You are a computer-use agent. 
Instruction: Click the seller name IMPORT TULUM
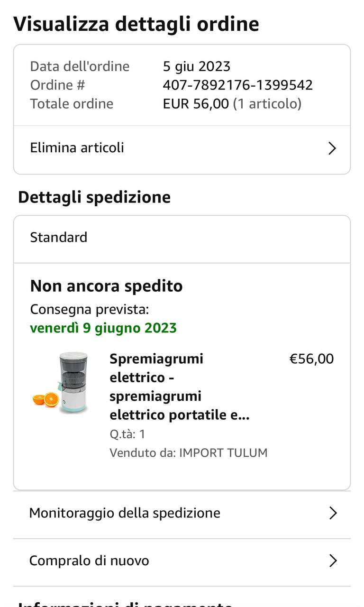tap(223, 453)
